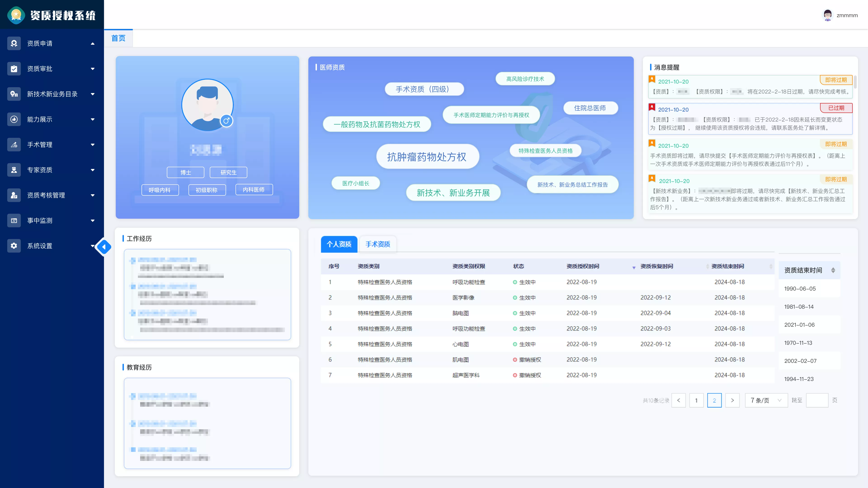Click the 新技术、新业务开展 tag

[x=453, y=193]
